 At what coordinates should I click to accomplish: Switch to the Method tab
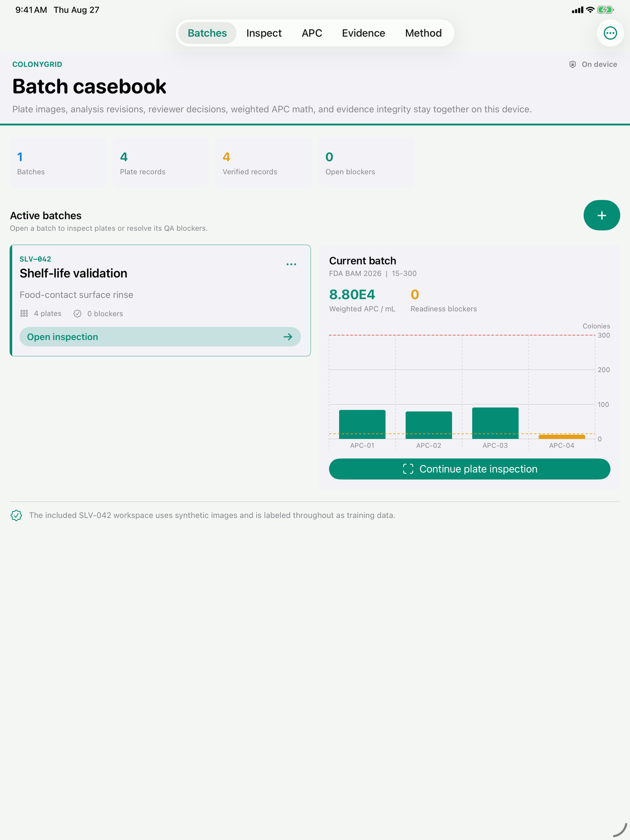coord(423,33)
